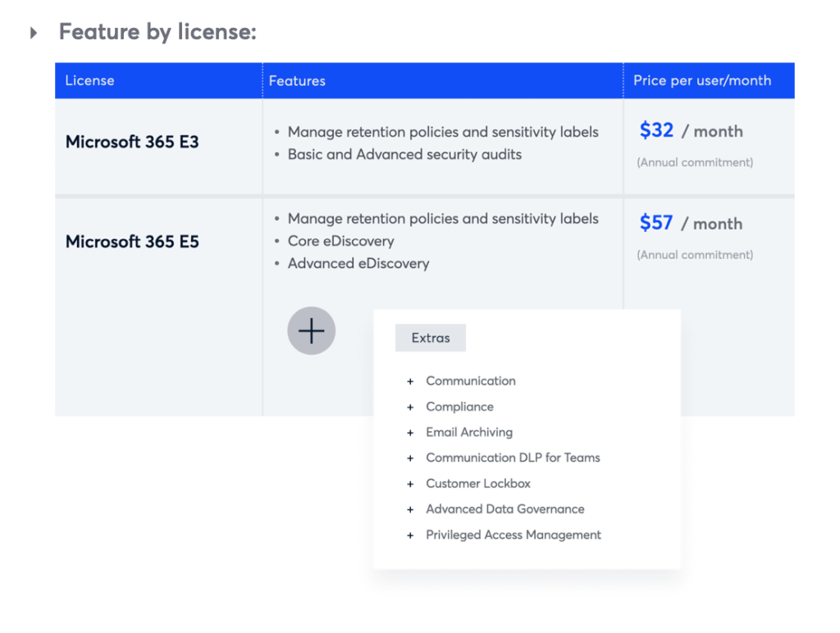Select Privileged Access Management text

point(514,535)
